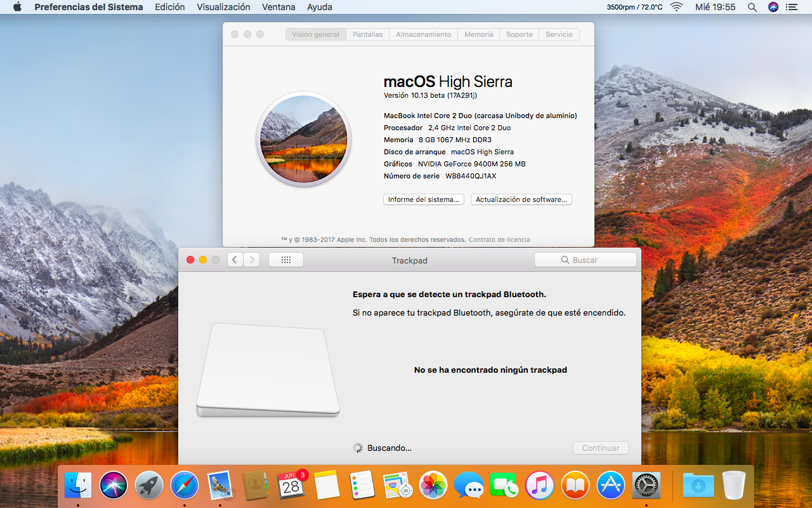The image size is (812, 508).
Task: Launch Siri from the Dock
Action: pos(114,486)
